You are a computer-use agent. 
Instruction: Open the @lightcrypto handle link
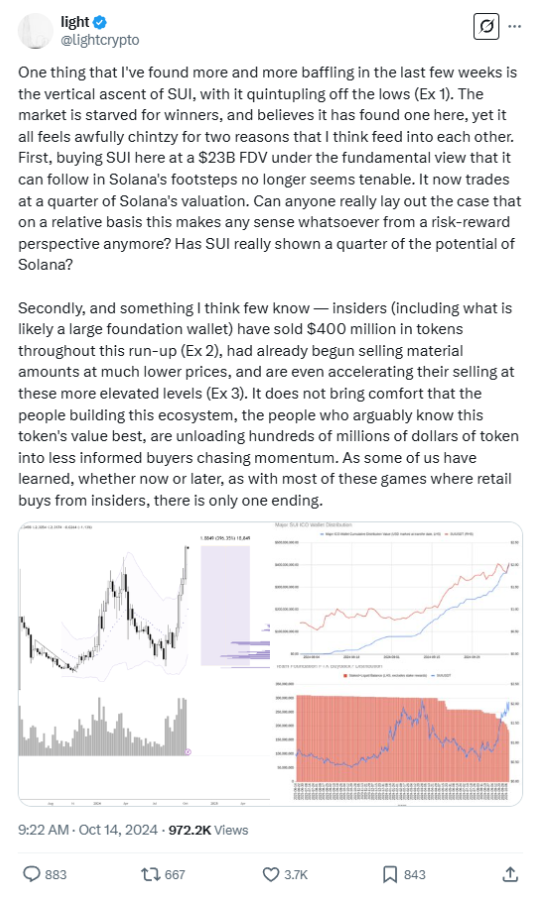pos(100,40)
